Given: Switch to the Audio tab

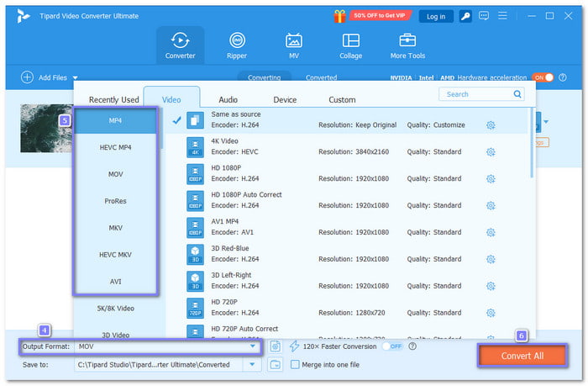Looking at the screenshot, I should (228, 99).
